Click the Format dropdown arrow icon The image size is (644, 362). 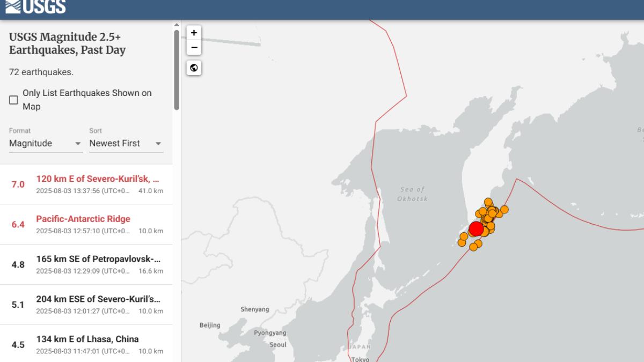(x=78, y=144)
